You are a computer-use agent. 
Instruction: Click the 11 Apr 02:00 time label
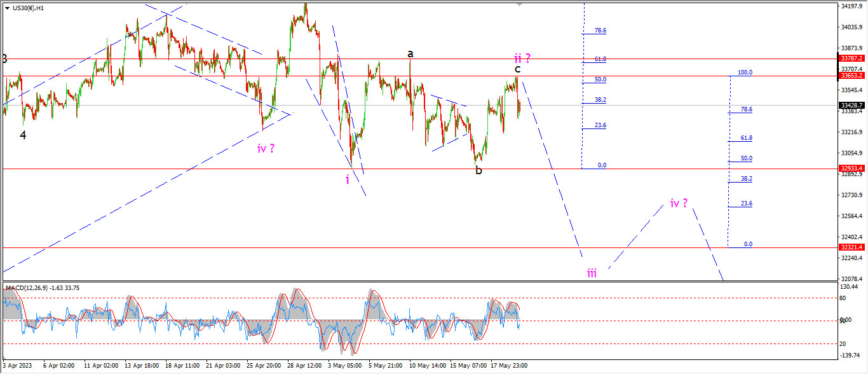(102, 366)
